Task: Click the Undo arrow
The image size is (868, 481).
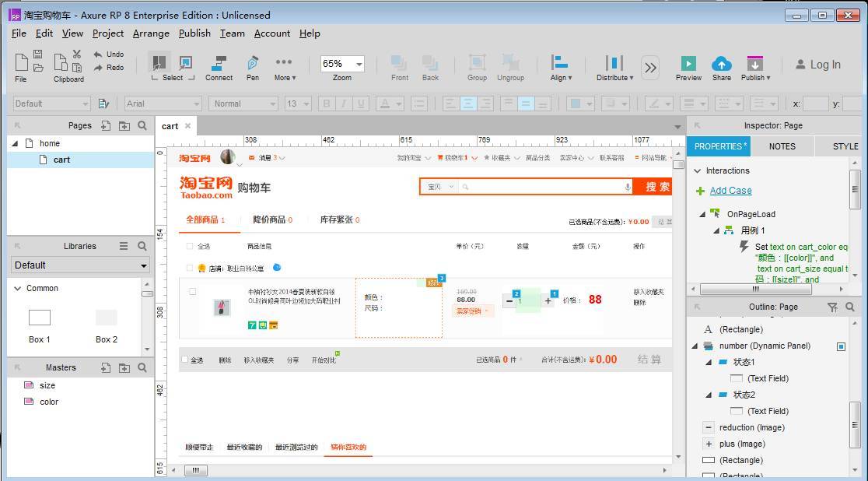Action: (x=99, y=54)
